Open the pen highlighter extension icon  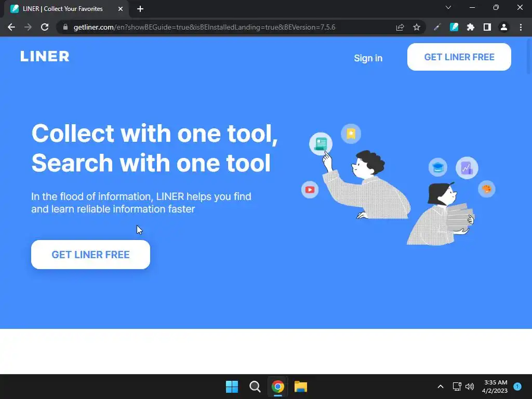437,27
